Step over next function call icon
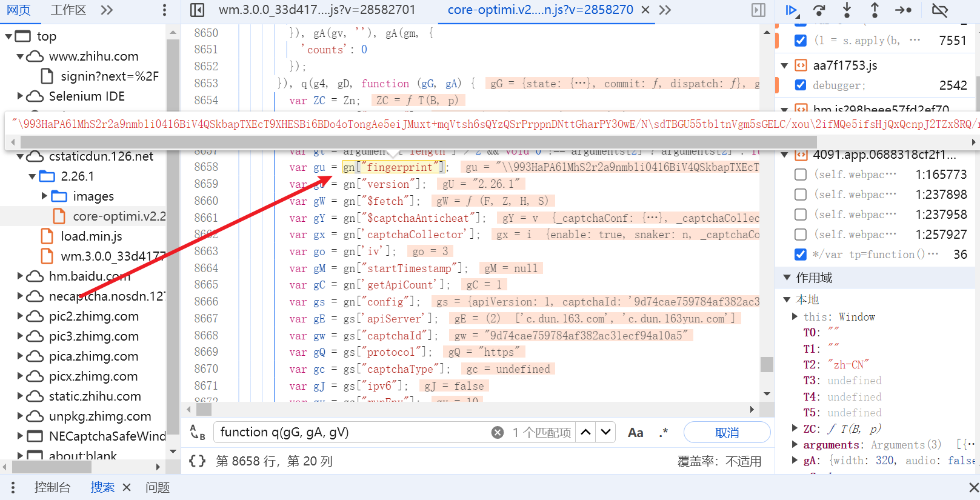980x500 pixels. click(819, 10)
